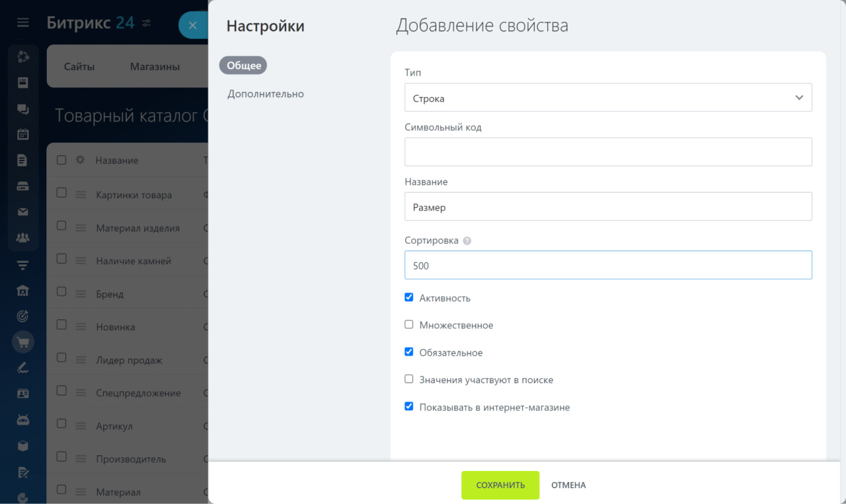
Task: Open the drive storage sidebar icon
Action: click(x=23, y=186)
